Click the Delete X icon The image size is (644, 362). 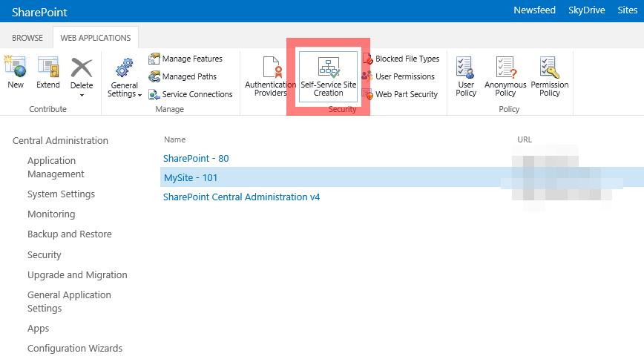[x=82, y=67]
